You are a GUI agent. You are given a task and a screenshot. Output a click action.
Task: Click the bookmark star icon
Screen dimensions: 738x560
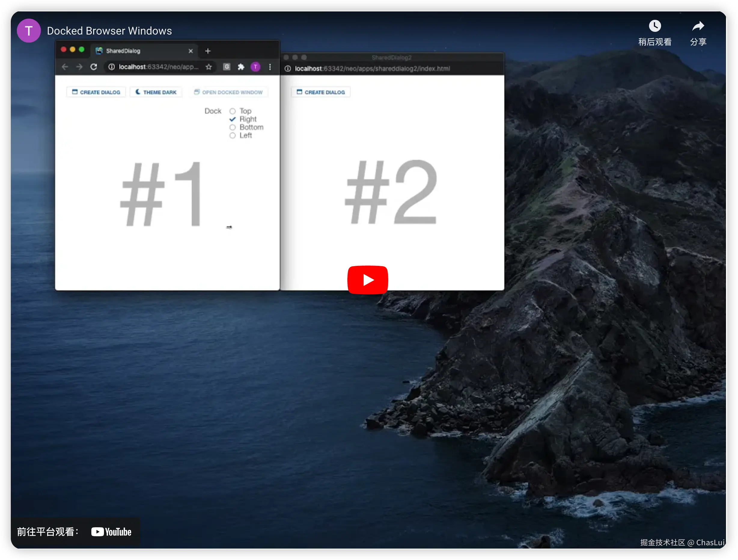click(209, 67)
